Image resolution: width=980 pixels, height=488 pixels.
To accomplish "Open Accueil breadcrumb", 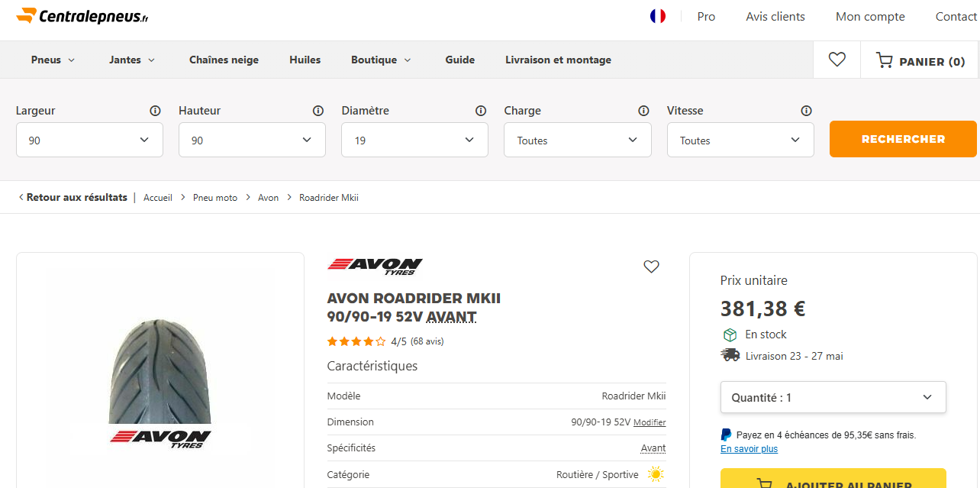I will [x=158, y=198].
